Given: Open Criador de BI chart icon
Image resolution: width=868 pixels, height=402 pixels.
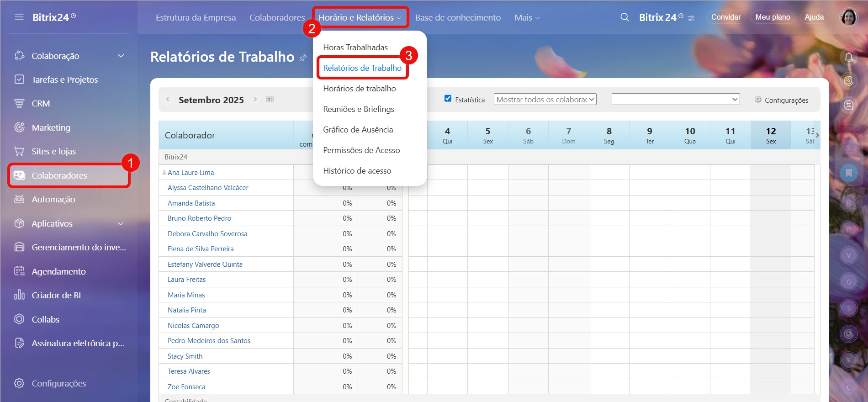Looking at the screenshot, I should [19, 295].
